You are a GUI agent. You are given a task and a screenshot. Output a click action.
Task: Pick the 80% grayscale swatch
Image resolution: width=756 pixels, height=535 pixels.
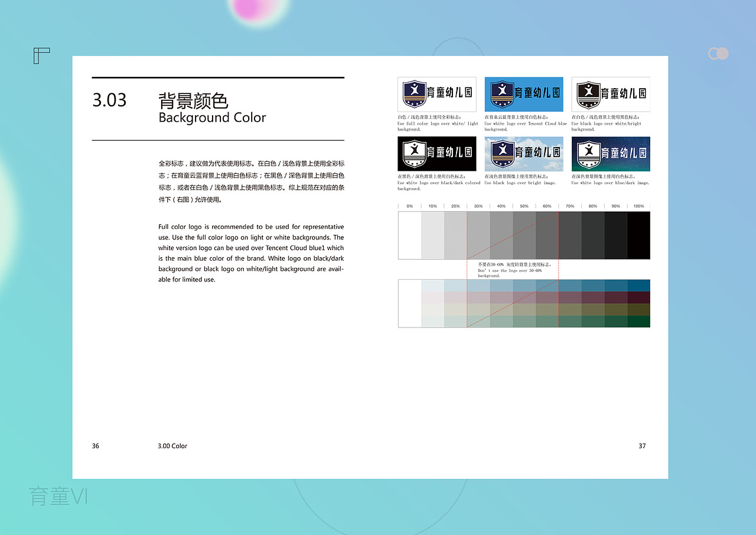pos(593,235)
